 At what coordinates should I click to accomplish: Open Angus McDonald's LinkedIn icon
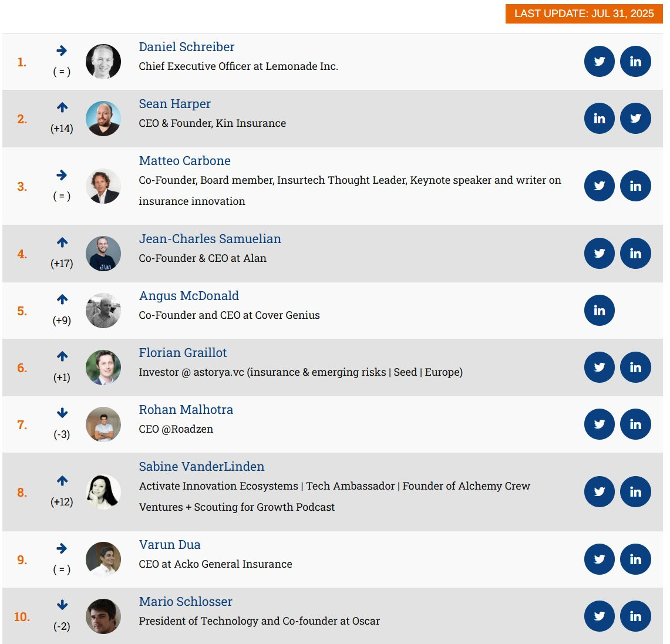599,311
